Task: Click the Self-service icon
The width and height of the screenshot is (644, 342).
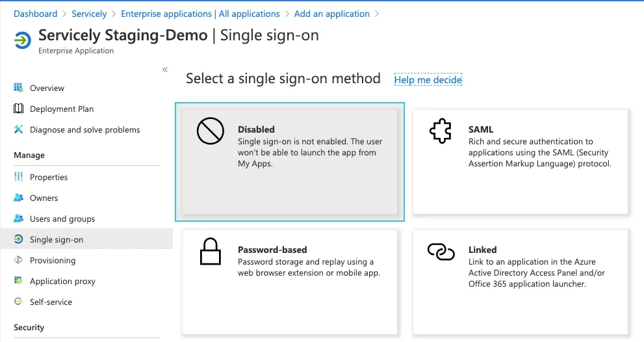Action: click(x=18, y=302)
